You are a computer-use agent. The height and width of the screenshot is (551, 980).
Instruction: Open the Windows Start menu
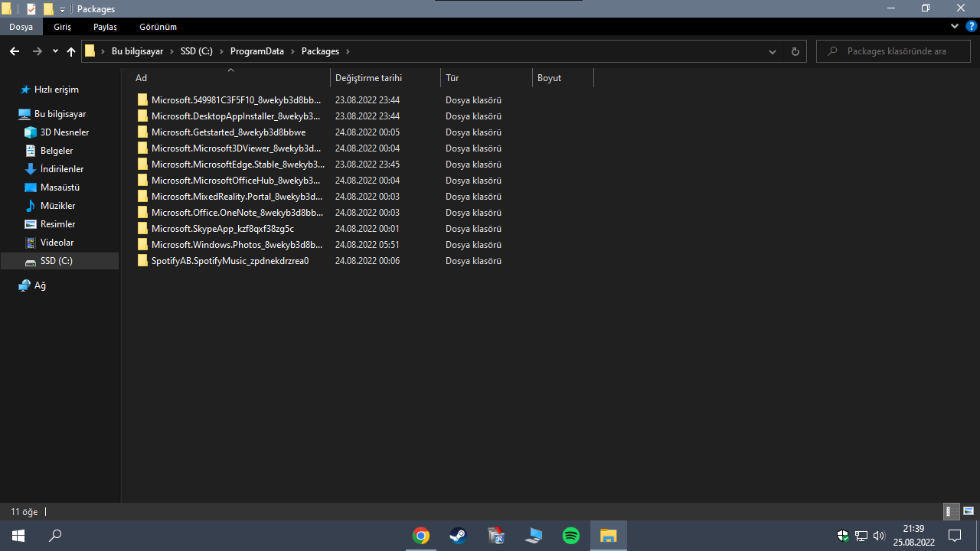tap(18, 536)
